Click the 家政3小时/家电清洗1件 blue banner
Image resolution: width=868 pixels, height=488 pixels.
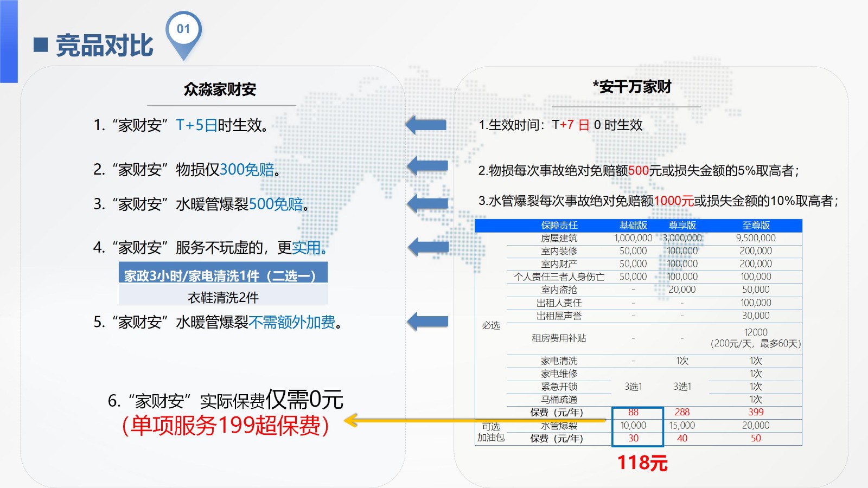pos(223,275)
